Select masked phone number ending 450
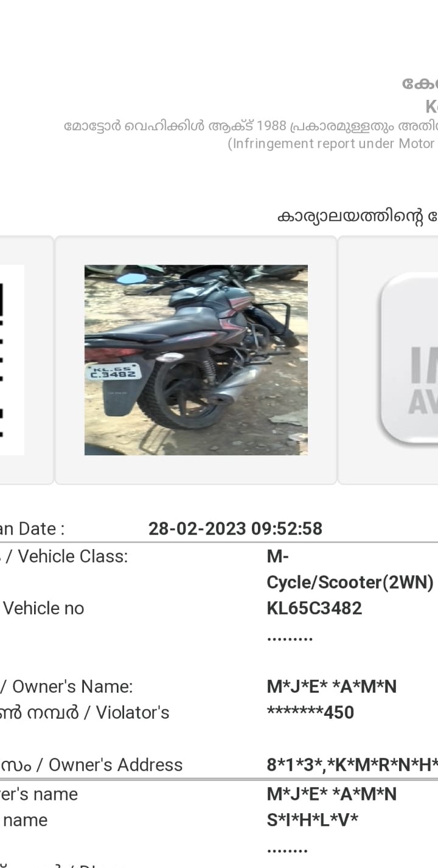438x868 pixels. [x=310, y=712]
